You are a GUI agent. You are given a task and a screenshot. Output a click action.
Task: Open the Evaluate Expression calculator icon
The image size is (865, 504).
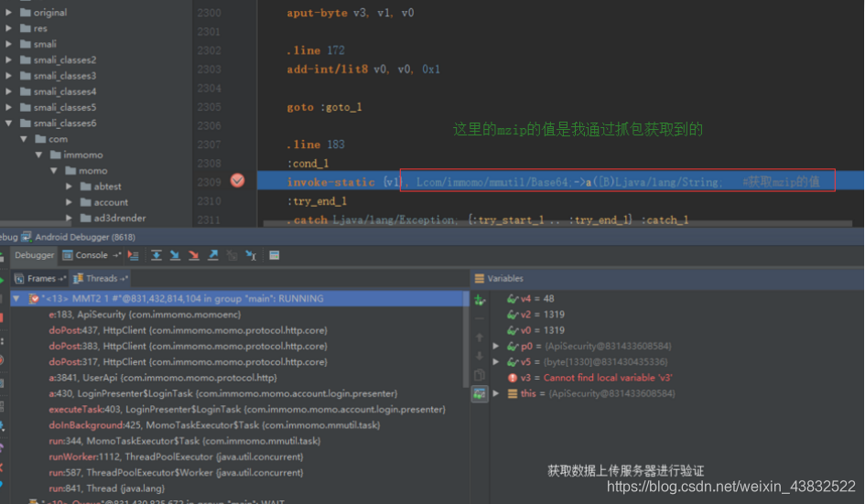pyautogui.click(x=275, y=255)
